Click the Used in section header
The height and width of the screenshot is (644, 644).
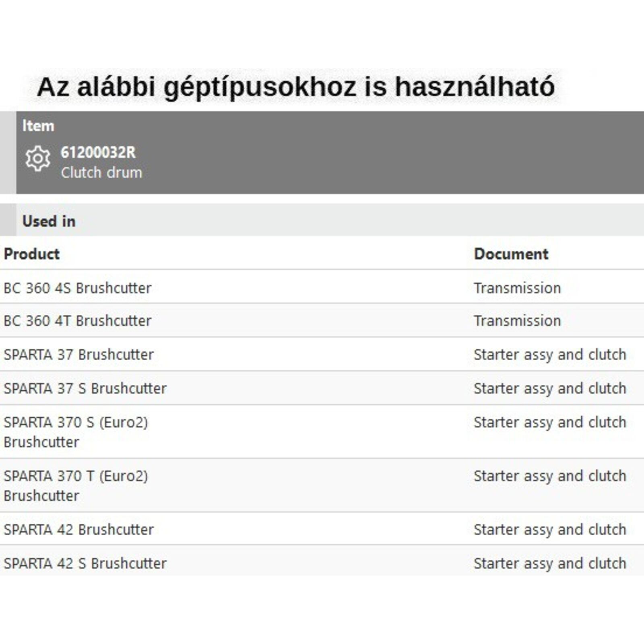49,221
